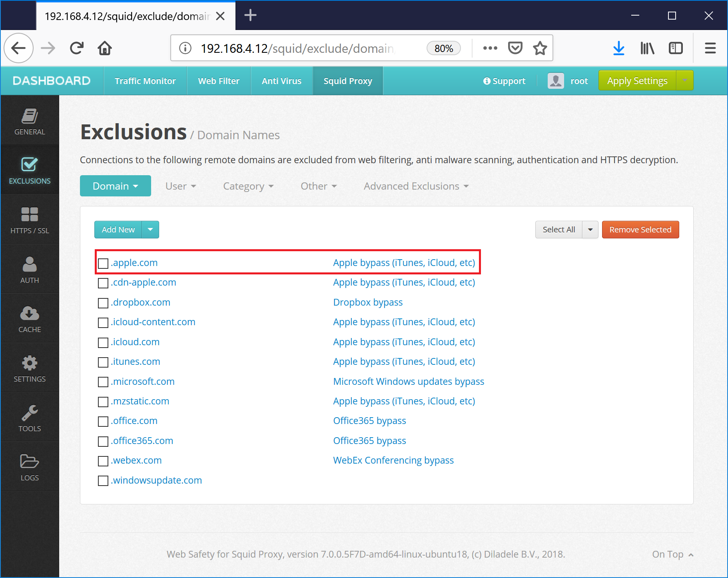This screenshot has height=578, width=728.
Task: Switch to Anti Virus tab
Action: [281, 81]
